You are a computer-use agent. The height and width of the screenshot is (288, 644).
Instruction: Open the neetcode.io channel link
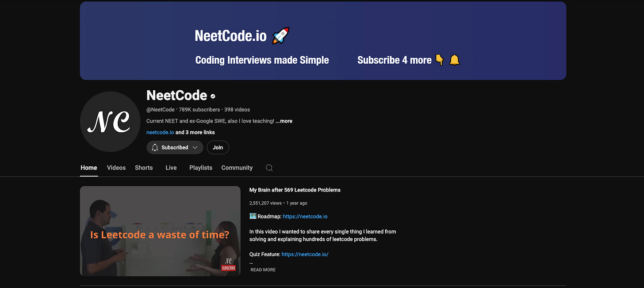point(160,132)
